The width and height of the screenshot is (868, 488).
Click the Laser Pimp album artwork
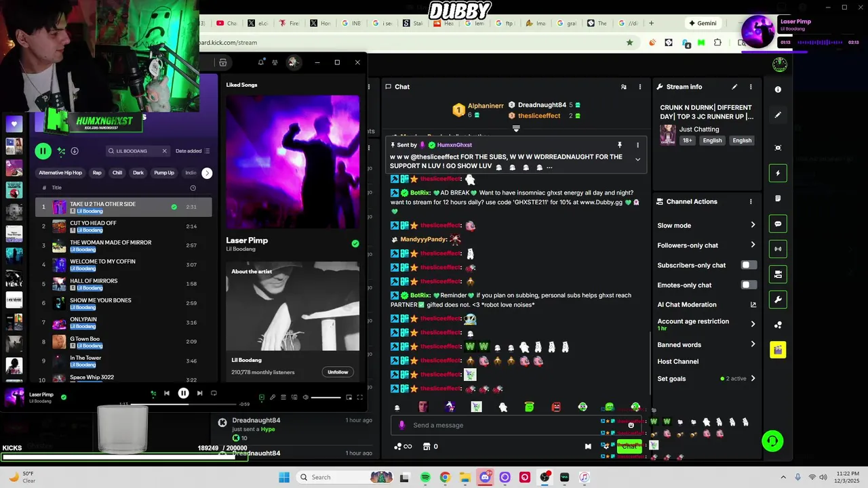click(292, 162)
